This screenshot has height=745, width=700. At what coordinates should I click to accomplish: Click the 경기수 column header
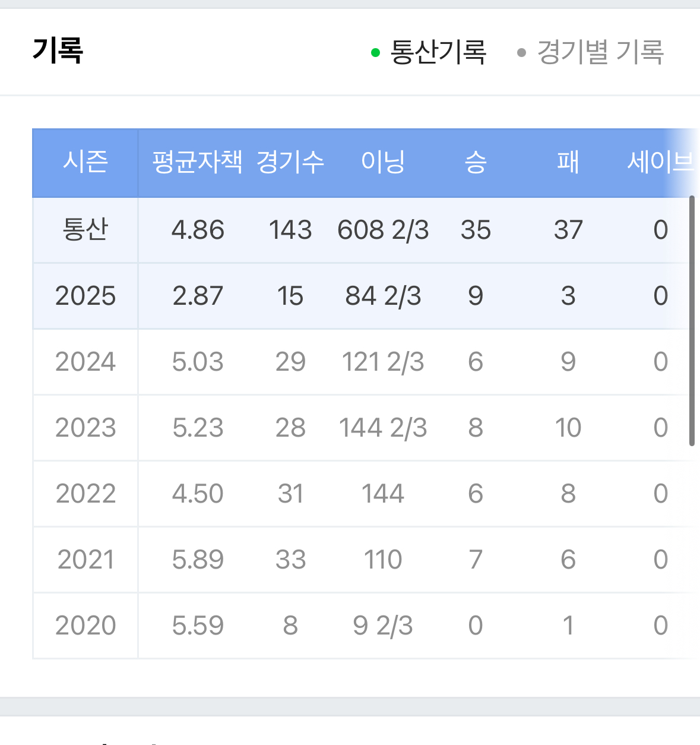(290, 162)
